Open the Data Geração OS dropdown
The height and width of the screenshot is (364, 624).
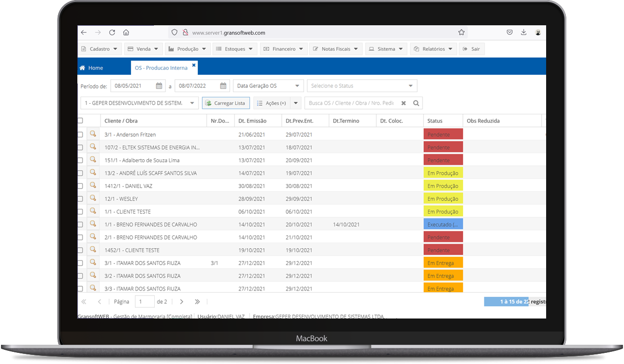(x=268, y=85)
